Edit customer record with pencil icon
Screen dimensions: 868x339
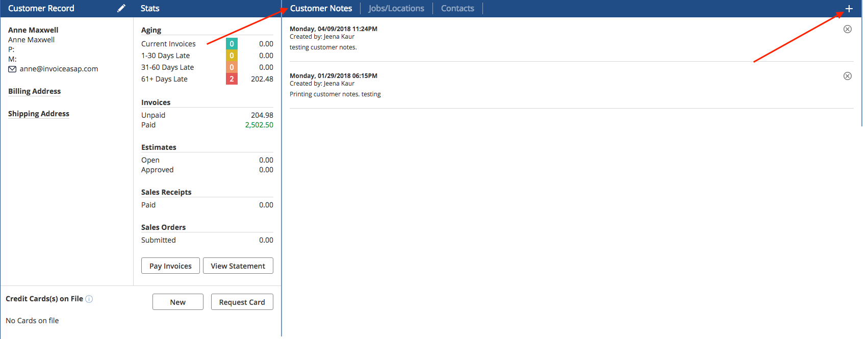tap(121, 8)
